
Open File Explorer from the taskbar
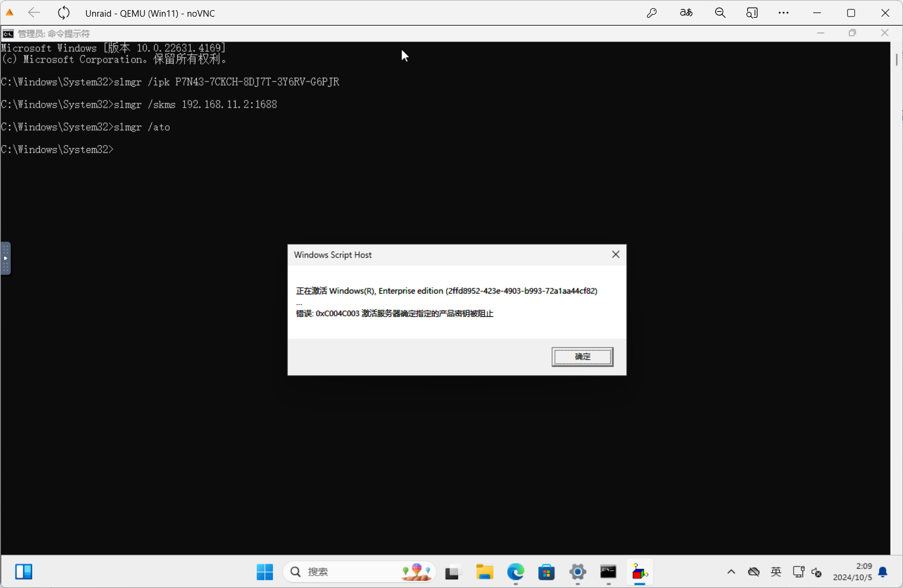coord(485,572)
